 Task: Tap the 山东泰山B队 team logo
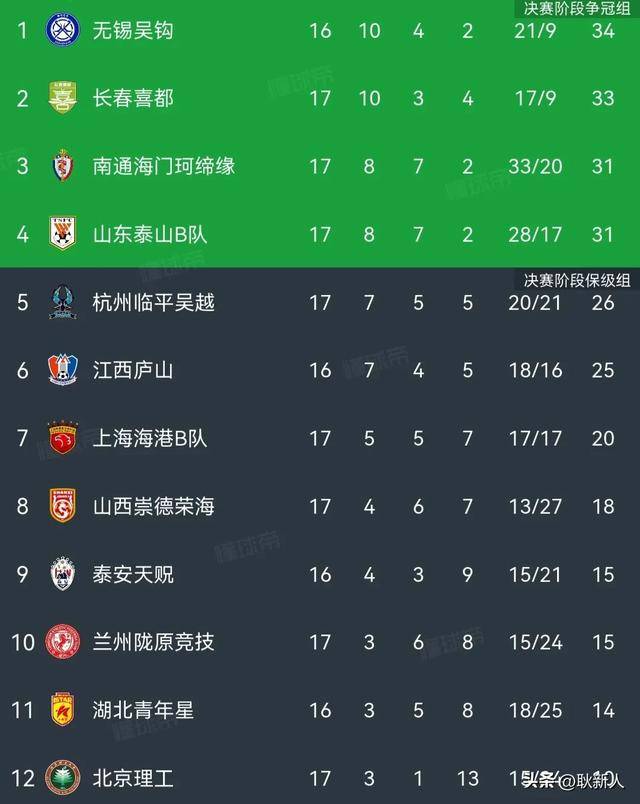[x=63, y=234]
